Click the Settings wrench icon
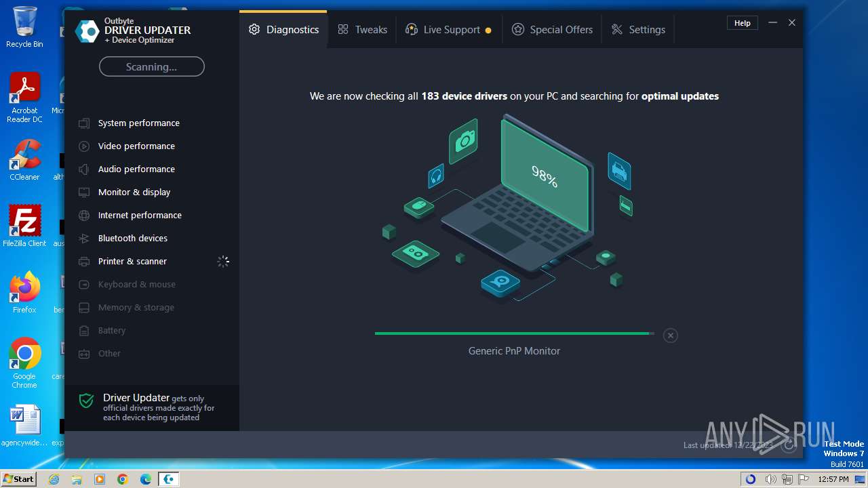This screenshot has height=488, width=868. (x=617, y=30)
